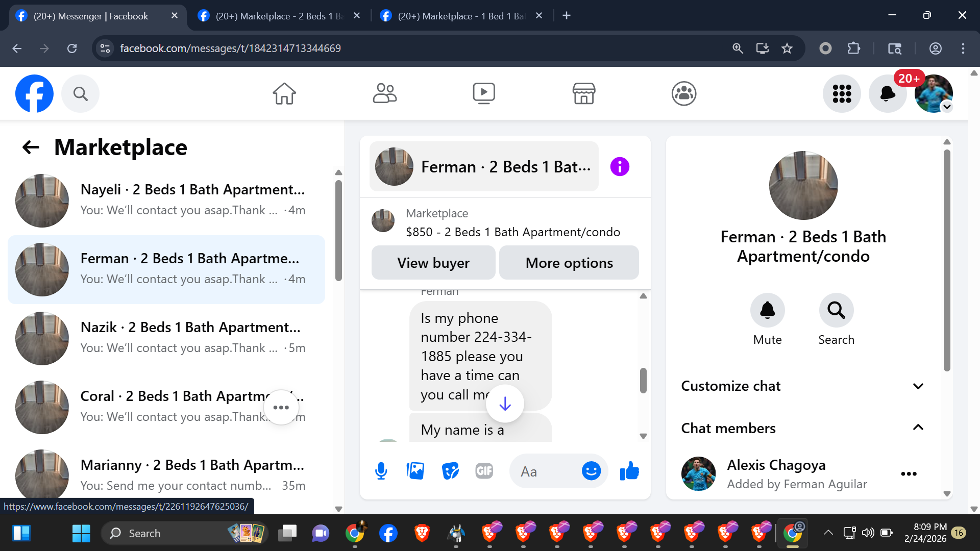980x551 pixels.
Task: Click the chat messages scrollbar thumb
Action: coord(643,381)
